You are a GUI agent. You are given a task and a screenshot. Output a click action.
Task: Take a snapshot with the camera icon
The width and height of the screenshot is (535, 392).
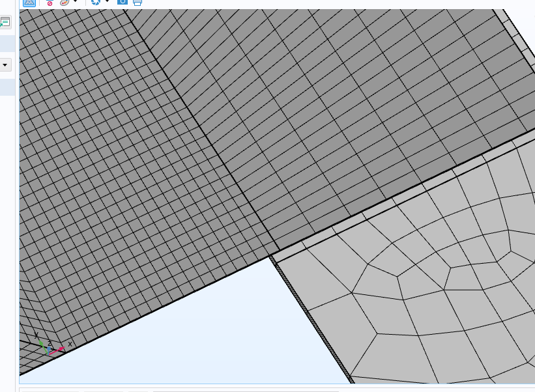pos(122,2)
